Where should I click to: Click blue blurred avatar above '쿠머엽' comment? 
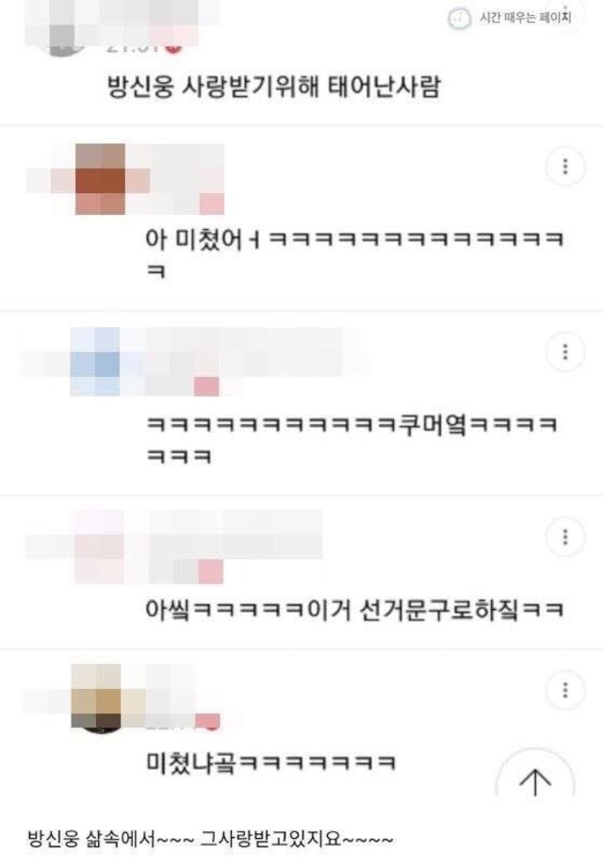click(95, 361)
